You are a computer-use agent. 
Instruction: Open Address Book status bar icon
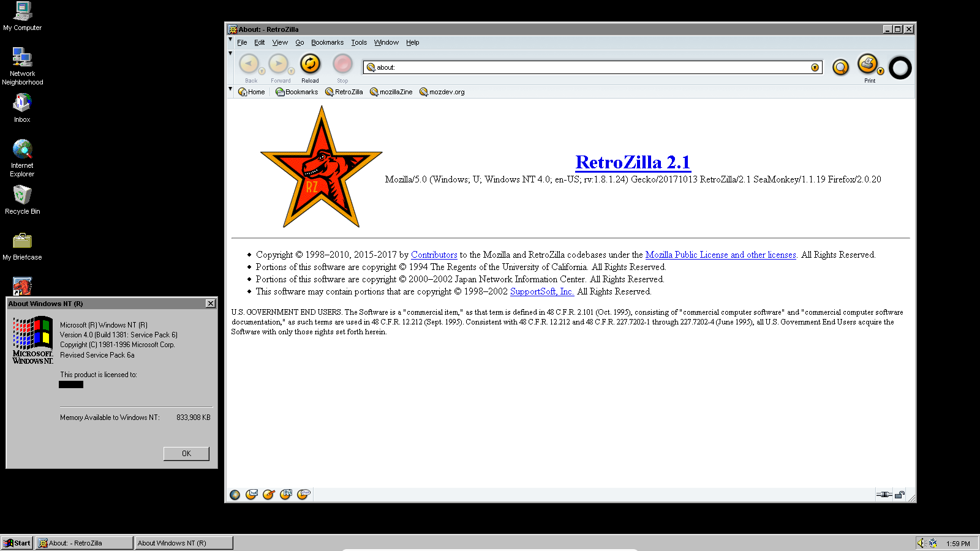point(286,495)
